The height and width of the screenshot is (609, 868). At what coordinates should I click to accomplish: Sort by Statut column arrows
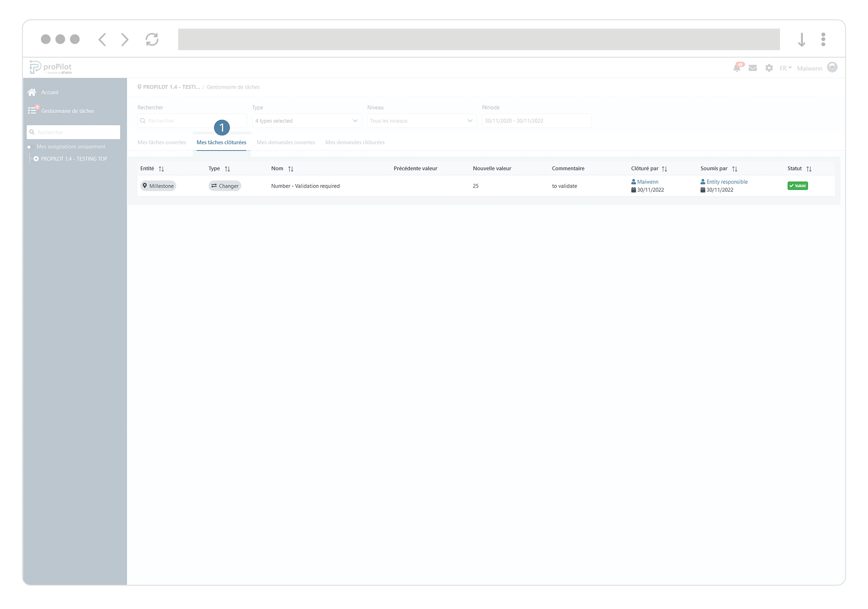[809, 169]
